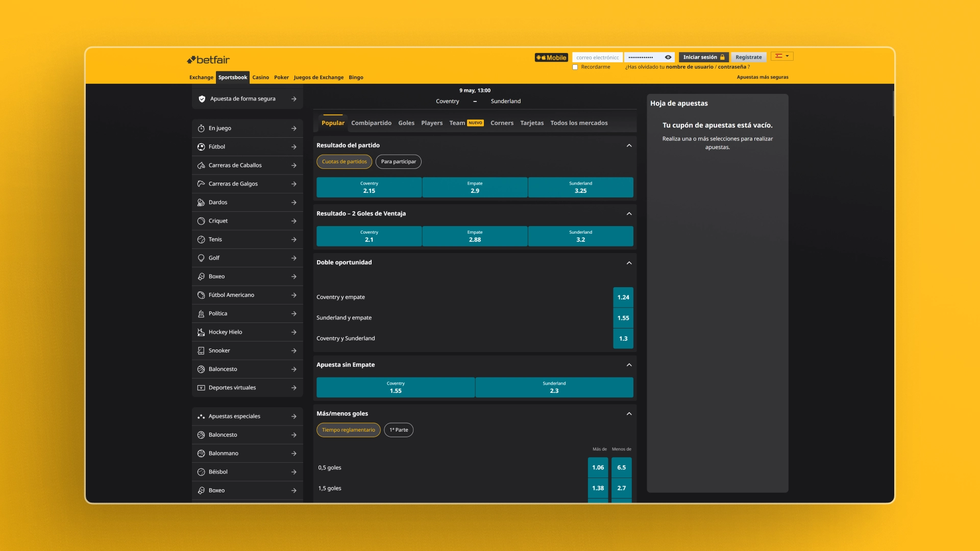Collapse the Apuesta sin Empate section
Image resolution: width=980 pixels, height=551 pixels.
pyautogui.click(x=629, y=365)
